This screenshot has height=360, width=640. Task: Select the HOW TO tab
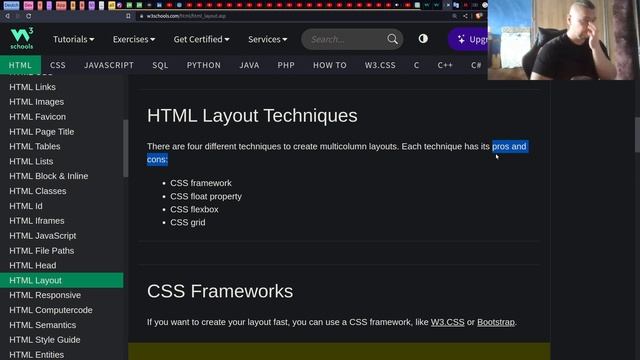[330, 65]
